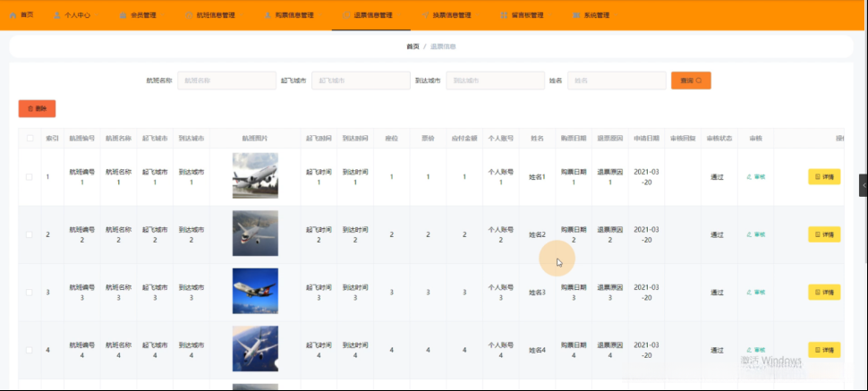
Task: Click the 航班编号 column header
Action: point(82,139)
